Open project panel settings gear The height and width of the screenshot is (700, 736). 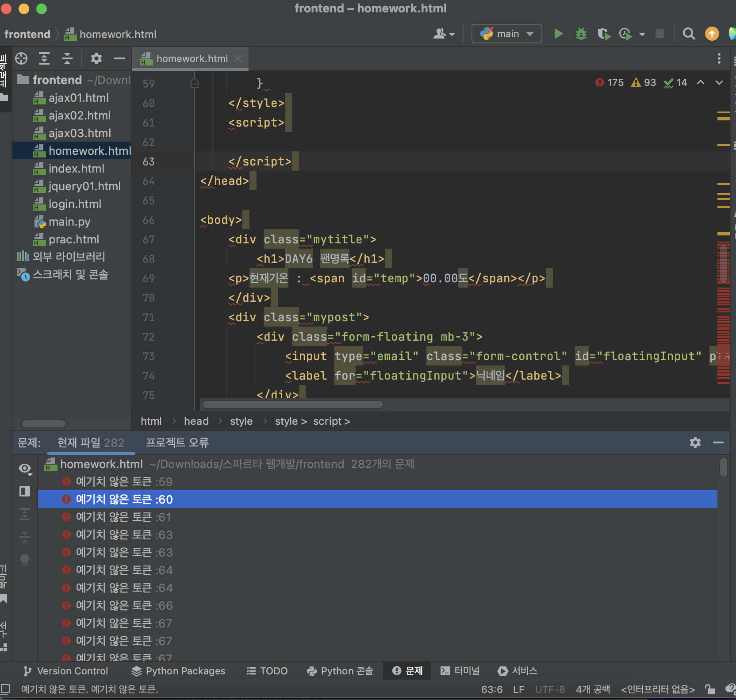[x=96, y=58]
